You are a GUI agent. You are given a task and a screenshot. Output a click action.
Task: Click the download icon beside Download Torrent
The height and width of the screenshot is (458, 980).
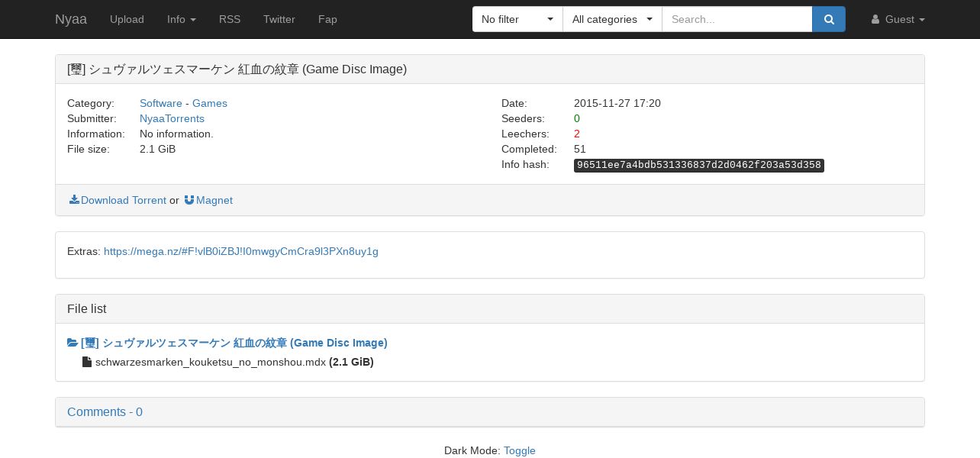click(74, 200)
